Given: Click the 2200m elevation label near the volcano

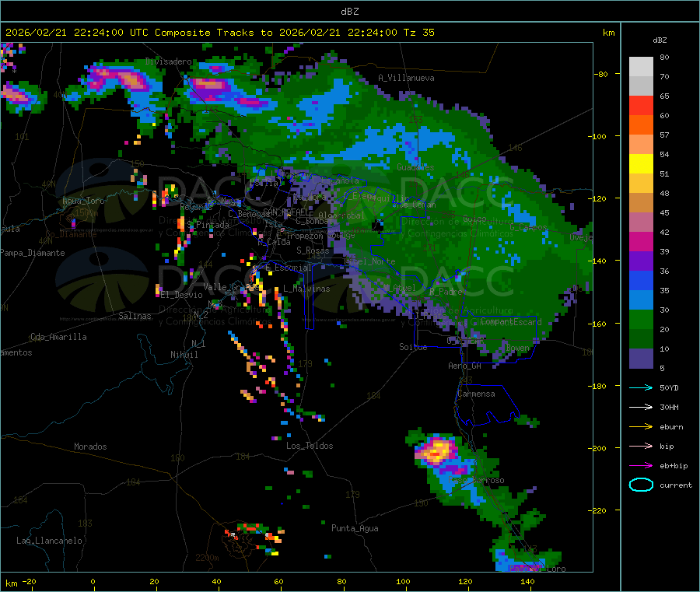Looking at the screenshot, I should point(207,558).
